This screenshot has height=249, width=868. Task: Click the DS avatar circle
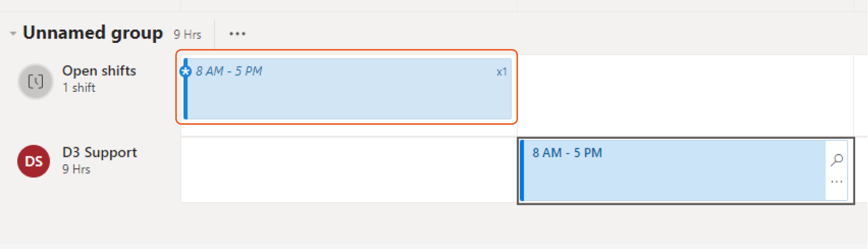(x=34, y=162)
